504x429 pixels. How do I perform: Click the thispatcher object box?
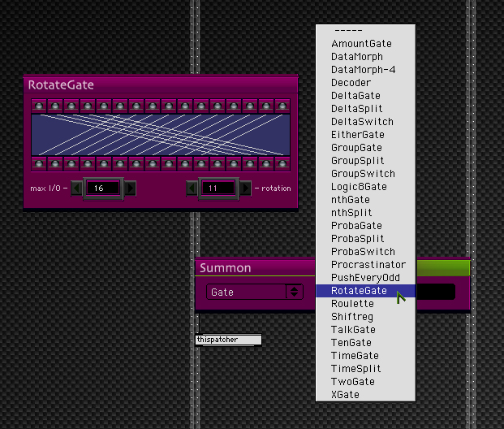(228, 340)
